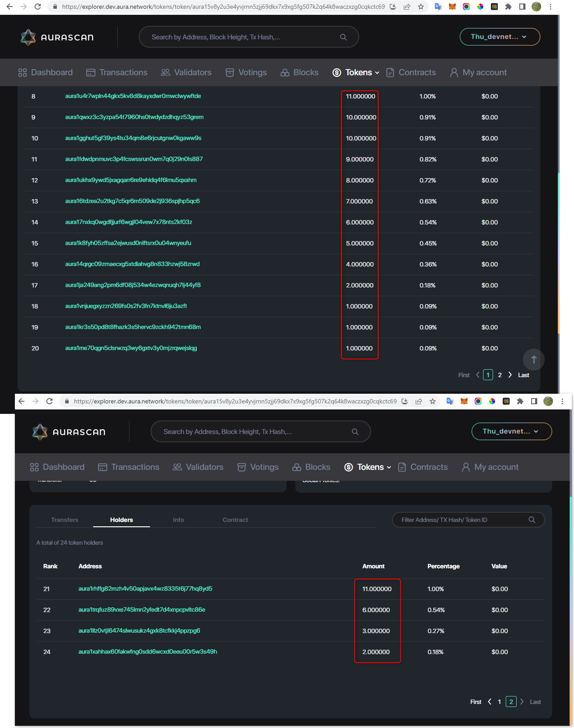
Task: Go to page 1 in the bottom window pagination
Action: [x=500, y=702]
